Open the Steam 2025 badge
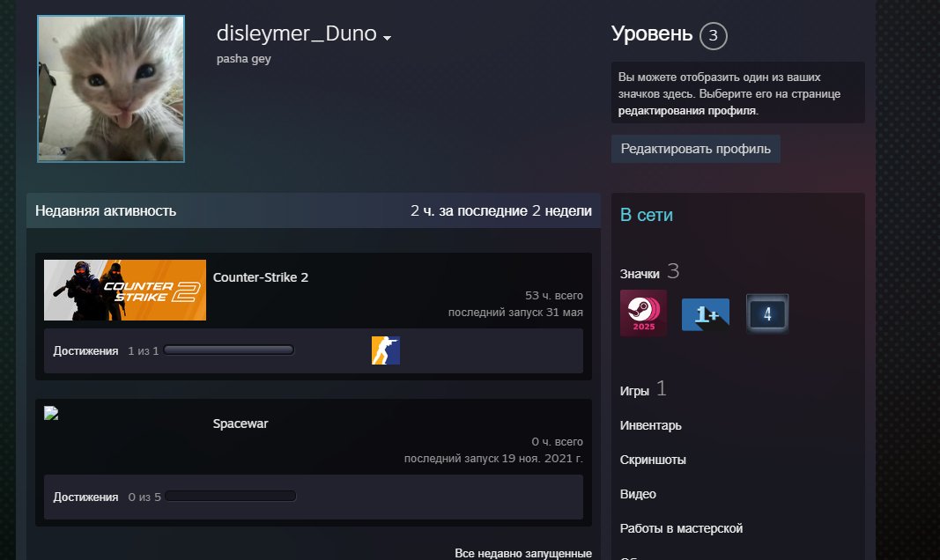This screenshot has height=560, width=940. click(x=643, y=313)
